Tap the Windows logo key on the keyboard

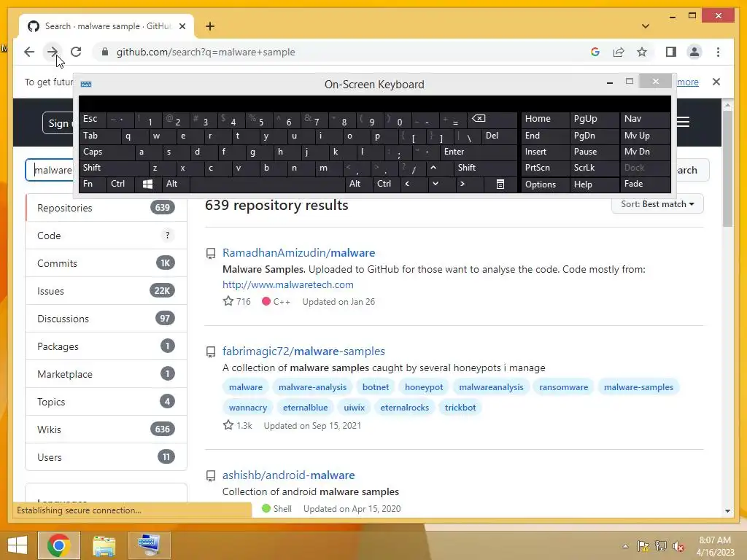pyautogui.click(x=147, y=184)
